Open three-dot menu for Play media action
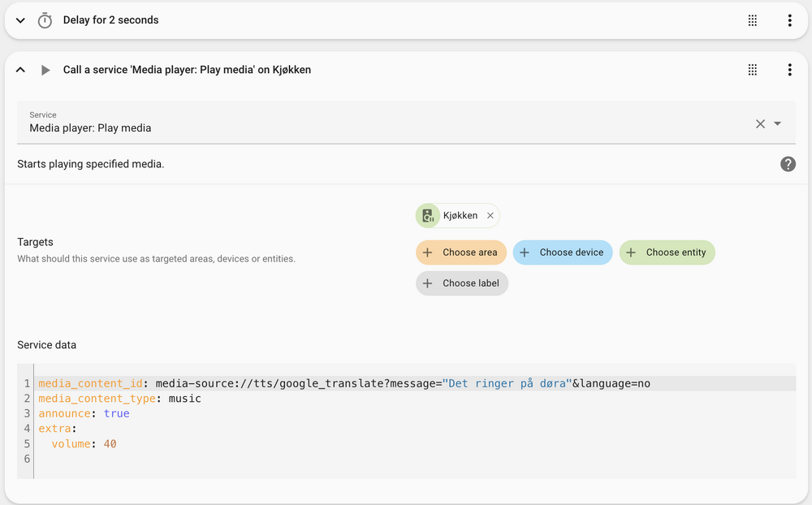The image size is (812, 505). coord(789,70)
